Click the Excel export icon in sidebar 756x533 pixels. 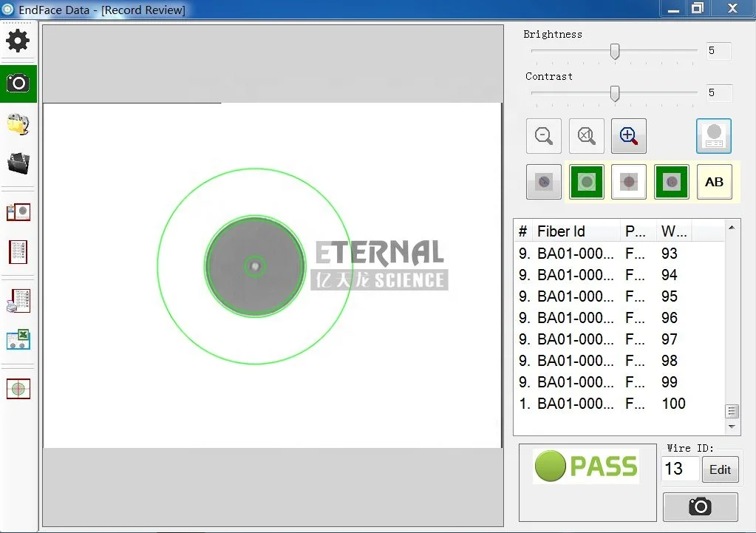18,339
